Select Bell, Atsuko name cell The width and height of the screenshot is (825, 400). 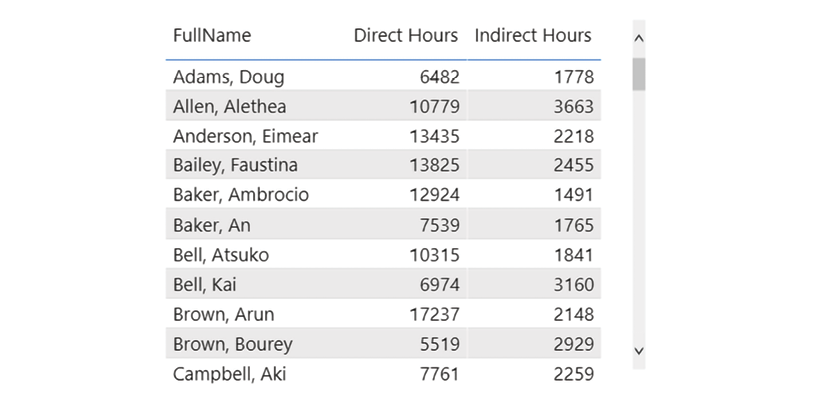click(x=221, y=255)
